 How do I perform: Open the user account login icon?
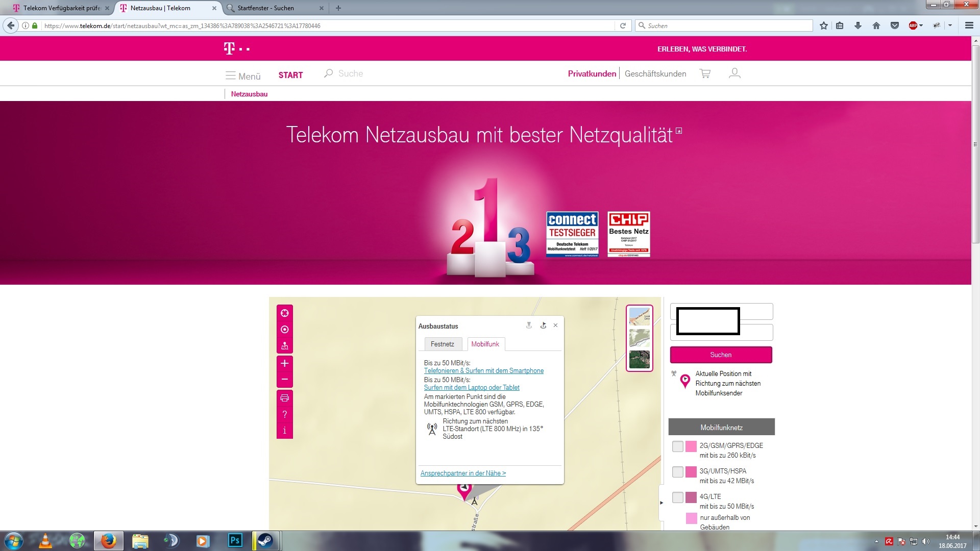pyautogui.click(x=734, y=73)
